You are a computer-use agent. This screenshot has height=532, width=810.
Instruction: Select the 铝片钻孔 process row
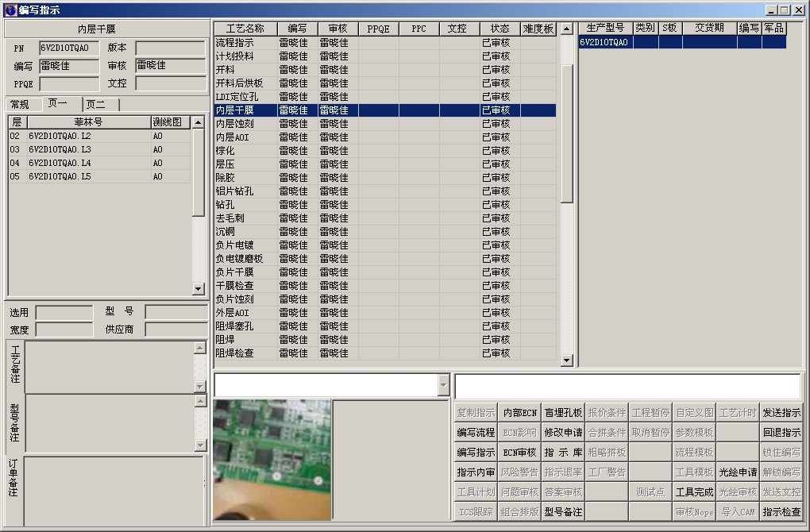click(x=385, y=191)
